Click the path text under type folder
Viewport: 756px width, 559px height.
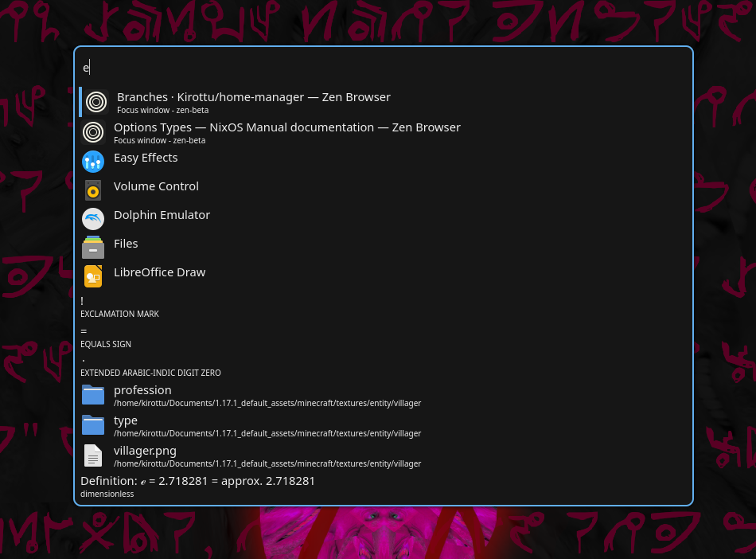(x=267, y=433)
